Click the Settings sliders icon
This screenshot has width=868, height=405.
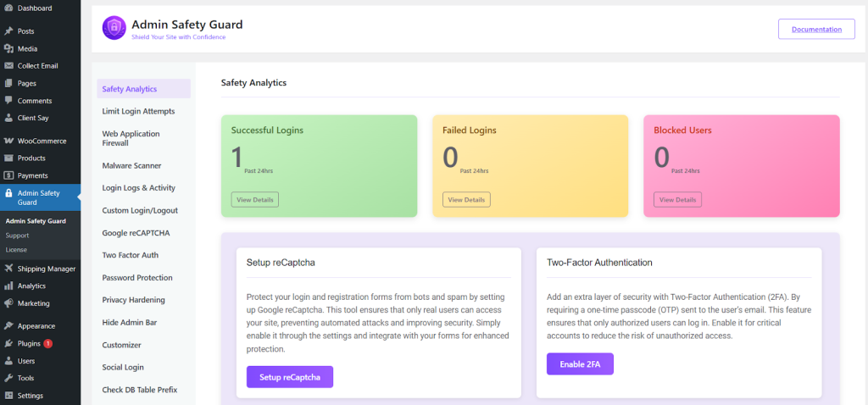click(8, 396)
